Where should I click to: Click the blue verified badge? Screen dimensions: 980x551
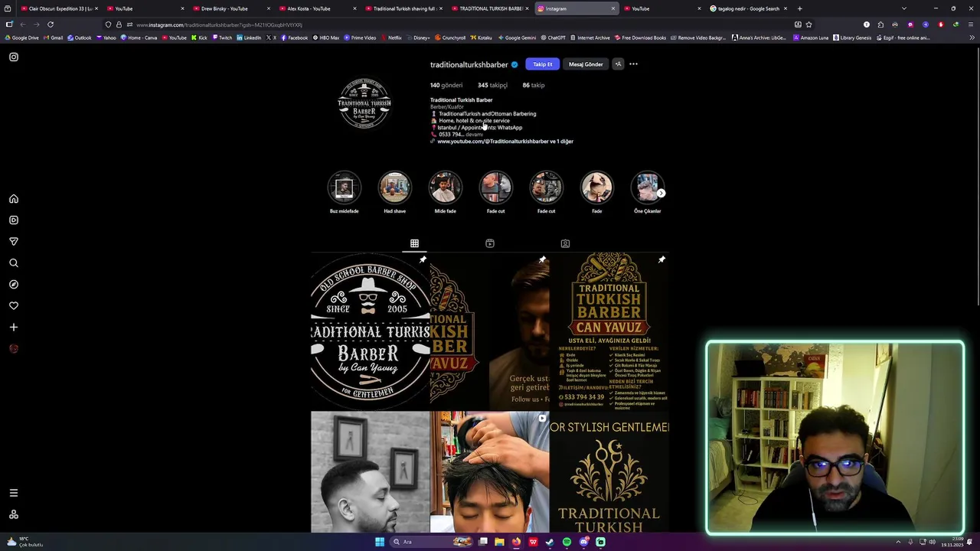pyautogui.click(x=514, y=65)
